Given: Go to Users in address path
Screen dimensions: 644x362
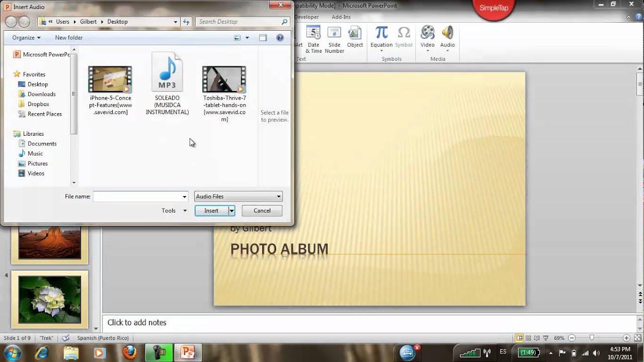Looking at the screenshot, I should coord(62,22).
